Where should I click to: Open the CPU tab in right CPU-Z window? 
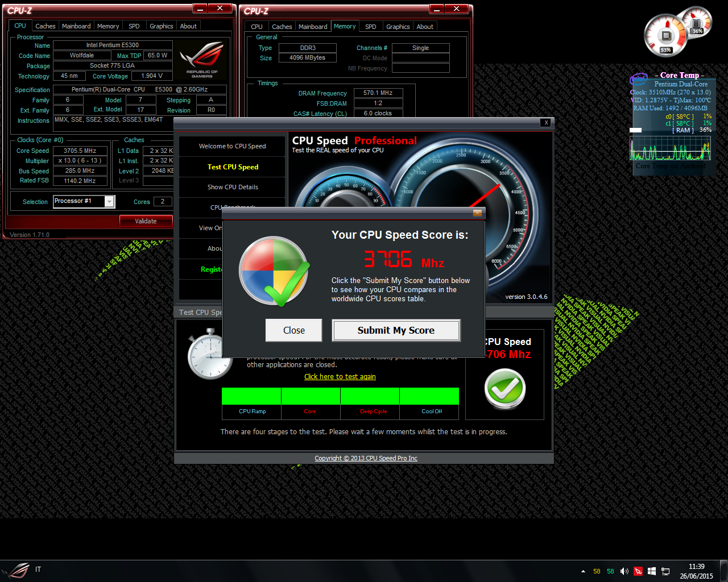(x=257, y=27)
